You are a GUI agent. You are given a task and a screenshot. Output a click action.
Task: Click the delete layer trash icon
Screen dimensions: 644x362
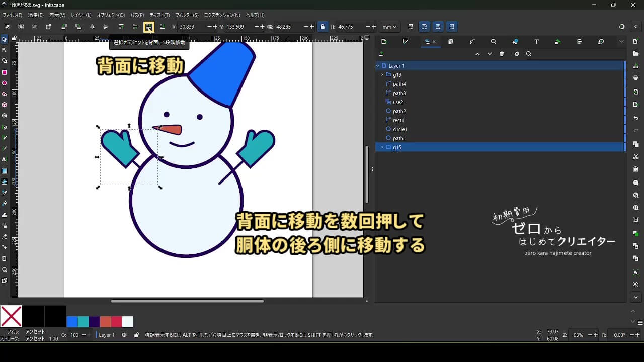pyautogui.click(x=502, y=54)
